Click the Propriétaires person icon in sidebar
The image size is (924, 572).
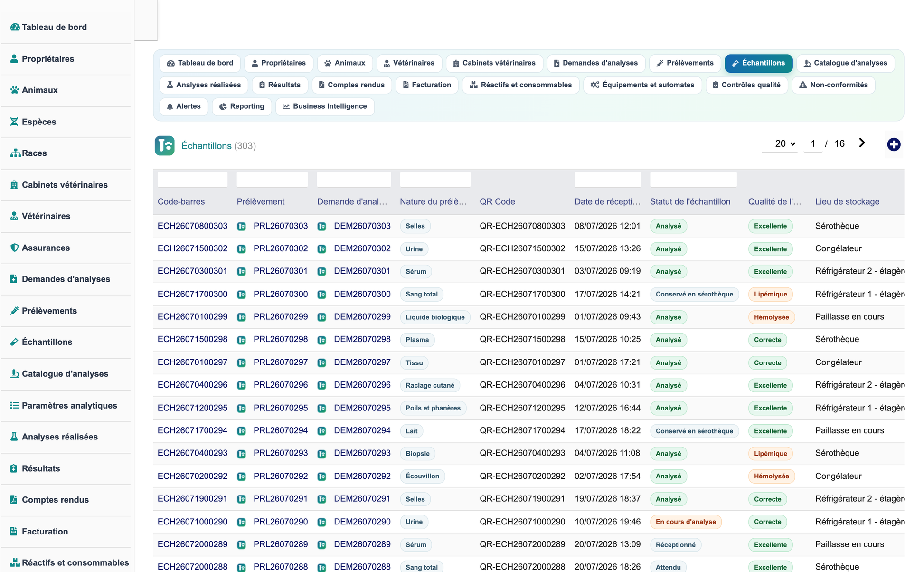click(14, 59)
